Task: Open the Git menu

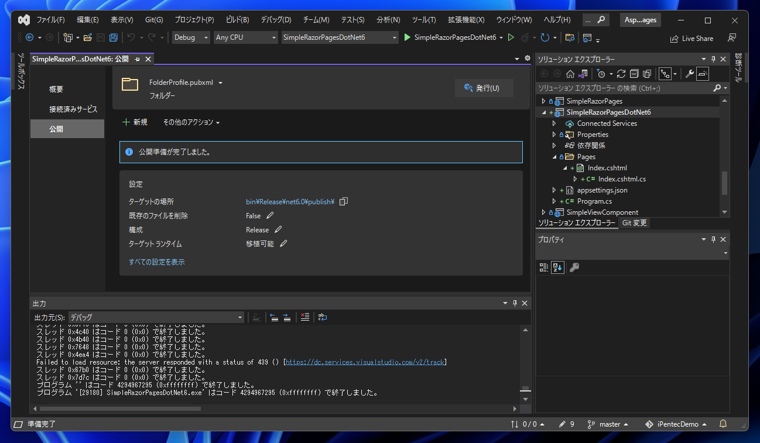Action: click(154, 20)
